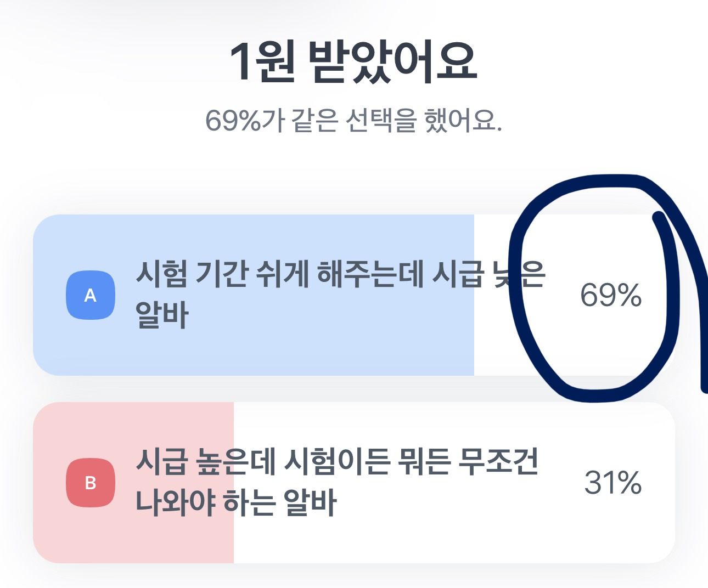708x588 pixels.
Task: Click "나와야 하는 알바" in option B
Action: tap(236, 502)
